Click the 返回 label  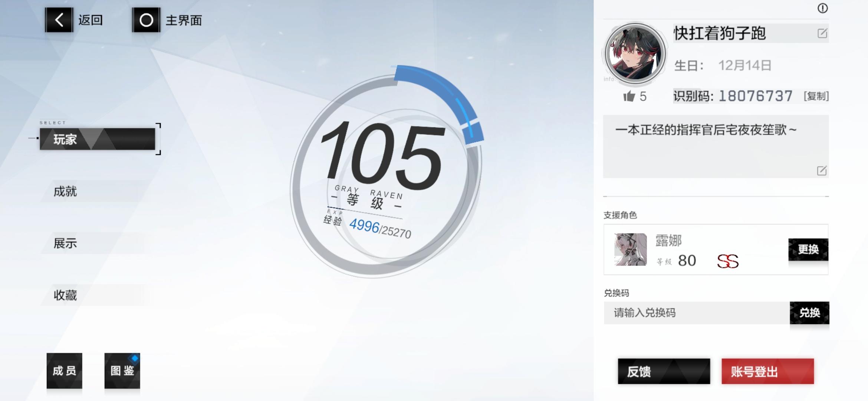pyautogui.click(x=91, y=20)
